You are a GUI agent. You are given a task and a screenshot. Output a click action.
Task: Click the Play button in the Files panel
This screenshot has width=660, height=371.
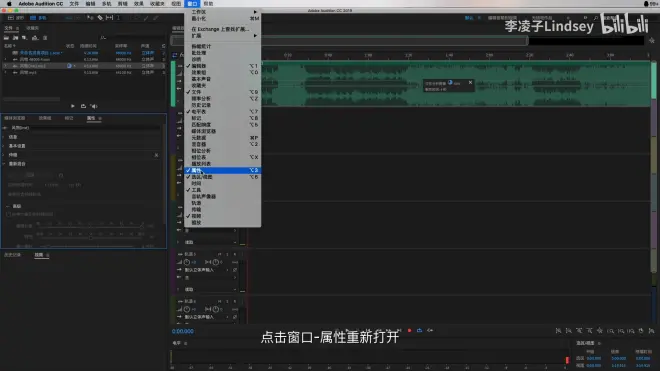pos(72,106)
